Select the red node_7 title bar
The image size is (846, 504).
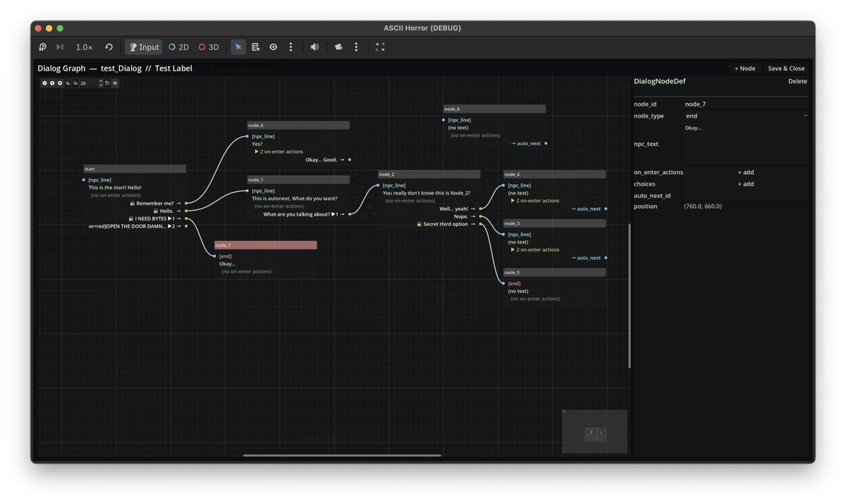pos(266,245)
